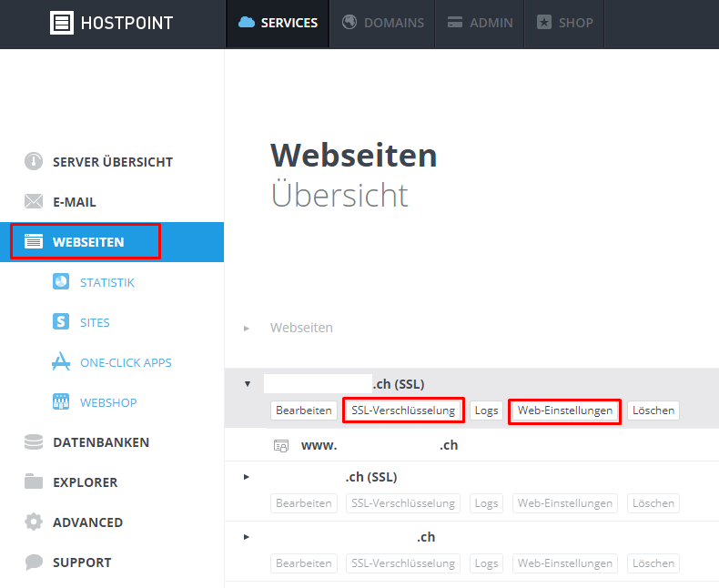This screenshot has width=719, height=588.
Task: Open Web-Einstellungen for third website
Action: pos(565,563)
